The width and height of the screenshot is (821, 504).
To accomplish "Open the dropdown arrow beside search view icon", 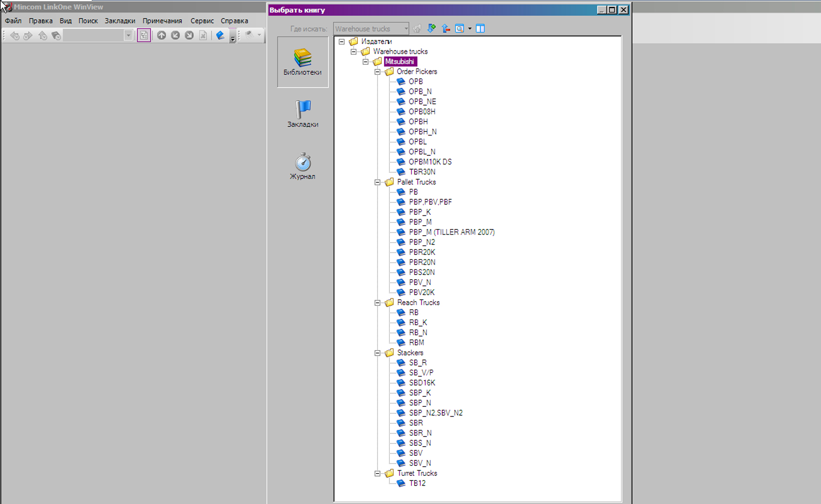I will pyautogui.click(x=470, y=29).
